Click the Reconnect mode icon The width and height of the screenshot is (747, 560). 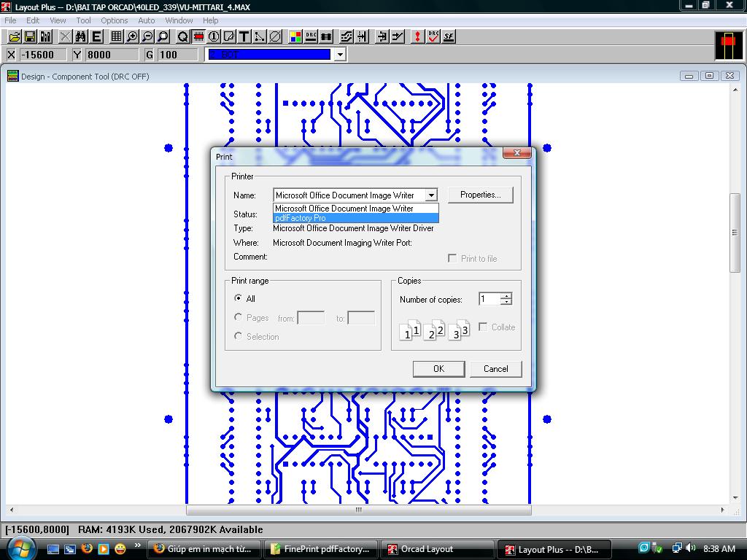tap(326, 36)
